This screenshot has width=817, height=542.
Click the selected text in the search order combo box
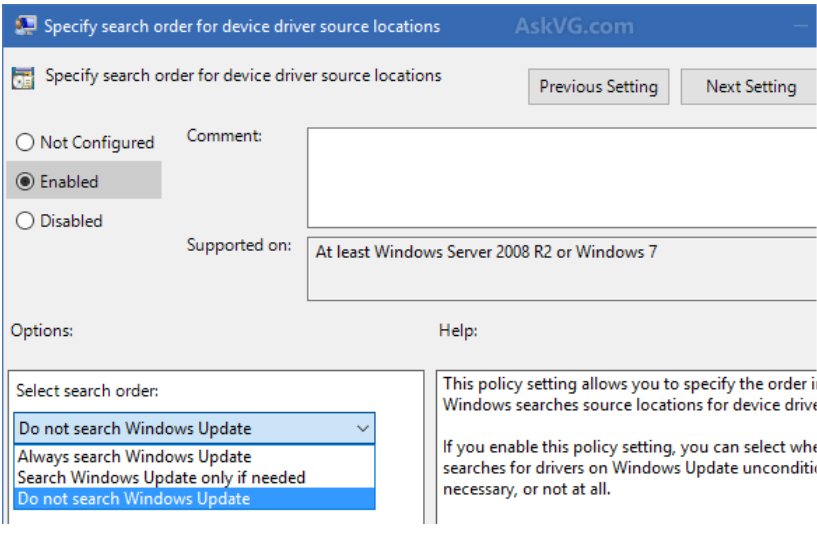135,429
